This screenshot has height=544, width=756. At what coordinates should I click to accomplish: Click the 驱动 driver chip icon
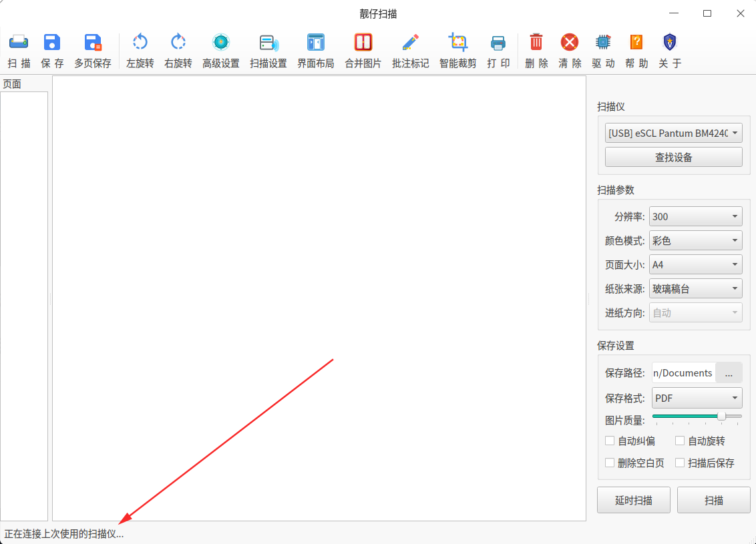pyautogui.click(x=603, y=43)
